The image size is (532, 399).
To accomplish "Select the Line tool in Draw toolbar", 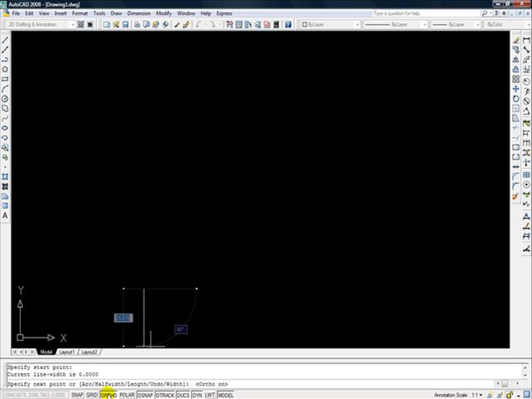I will point(5,40).
